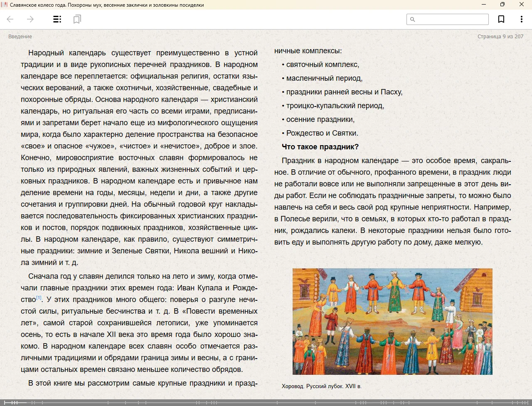This screenshot has width=532, height=406.
Task: Open the saved bookmarks panel
Action: pos(77,19)
